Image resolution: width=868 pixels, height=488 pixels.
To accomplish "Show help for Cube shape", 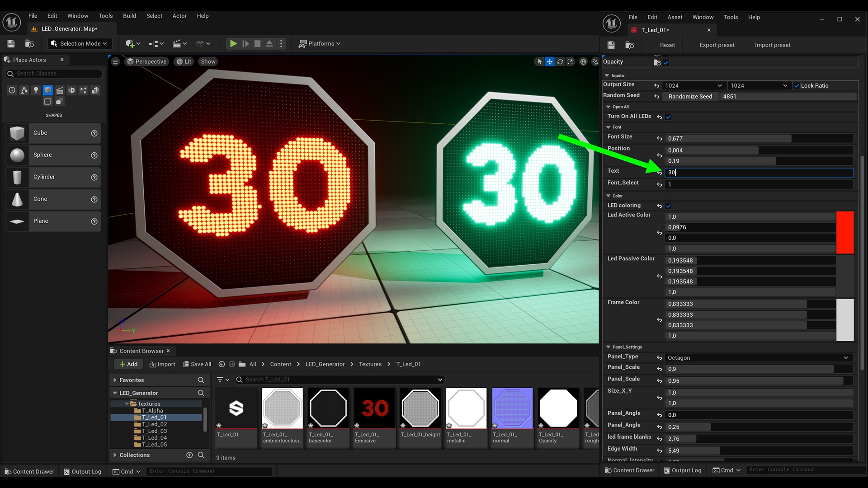I will click(x=94, y=133).
